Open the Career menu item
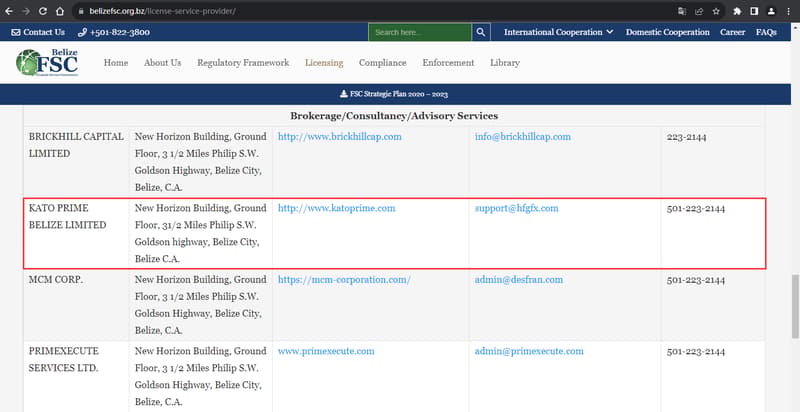This screenshot has height=412, width=800. click(732, 32)
